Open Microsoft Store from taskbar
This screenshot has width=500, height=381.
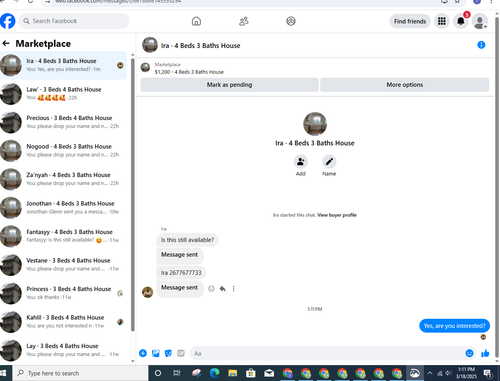tap(251, 373)
